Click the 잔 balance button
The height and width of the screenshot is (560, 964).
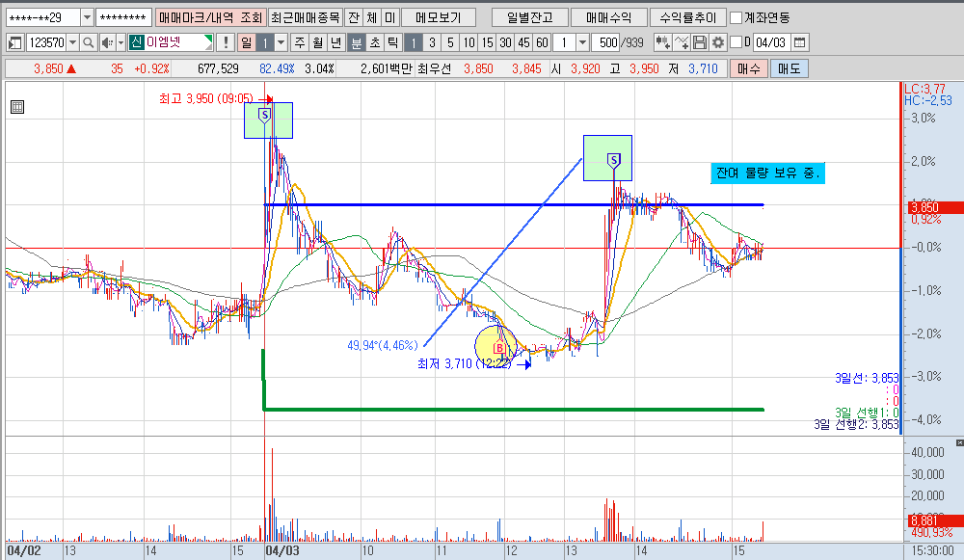pos(354,17)
